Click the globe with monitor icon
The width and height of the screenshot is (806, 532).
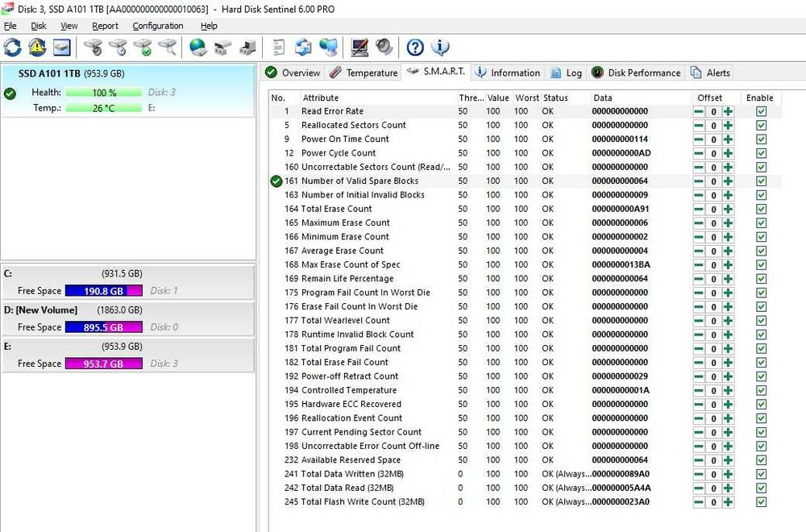click(328, 48)
